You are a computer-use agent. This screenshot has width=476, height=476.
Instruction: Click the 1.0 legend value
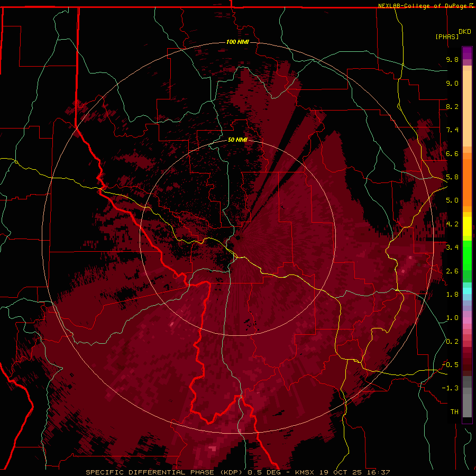tap(452, 318)
